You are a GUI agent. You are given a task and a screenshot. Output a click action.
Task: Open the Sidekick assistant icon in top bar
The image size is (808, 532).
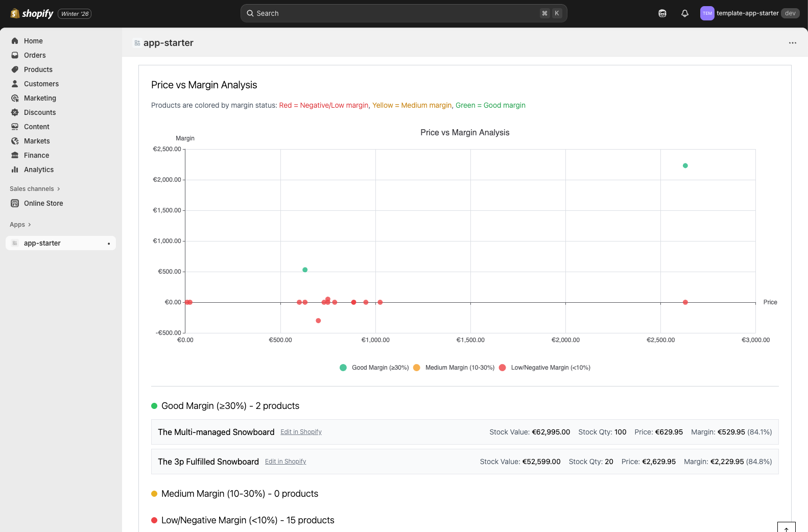[x=662, y=13]
